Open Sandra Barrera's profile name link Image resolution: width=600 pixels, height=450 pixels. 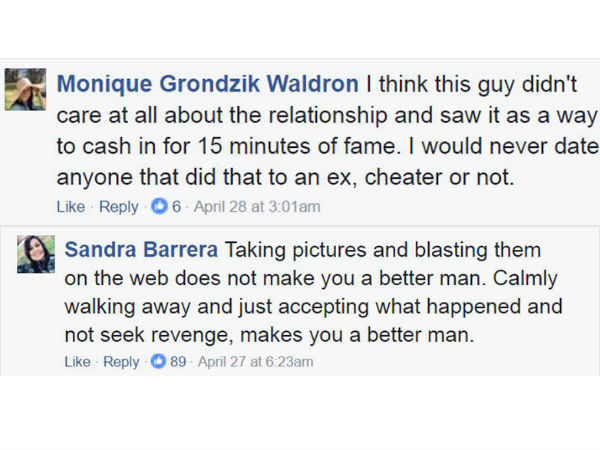[x=141, y=249]
